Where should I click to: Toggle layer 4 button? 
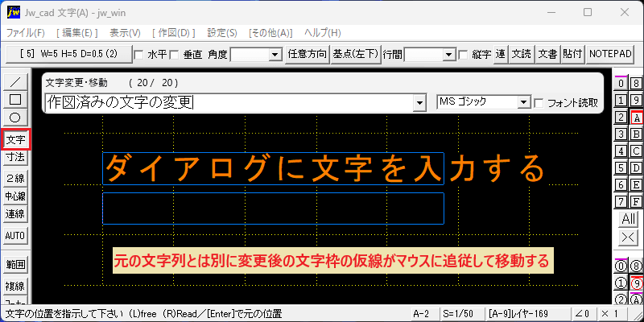click(621, 151)
